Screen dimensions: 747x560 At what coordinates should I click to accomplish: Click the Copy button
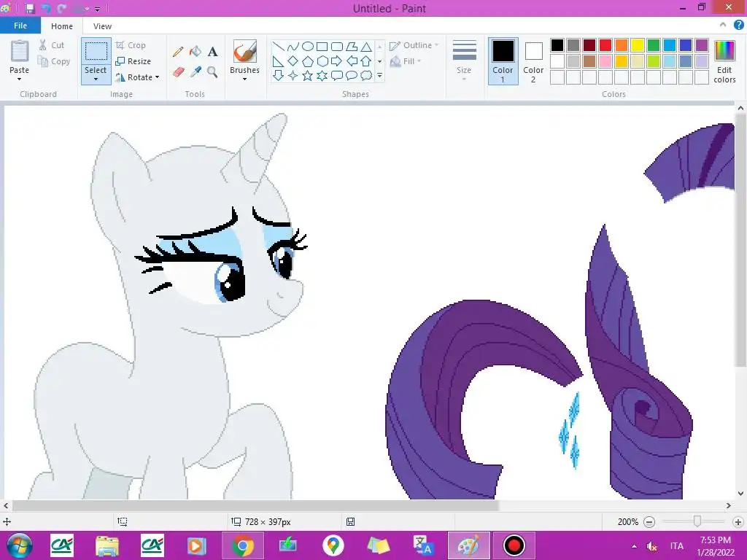54,61
